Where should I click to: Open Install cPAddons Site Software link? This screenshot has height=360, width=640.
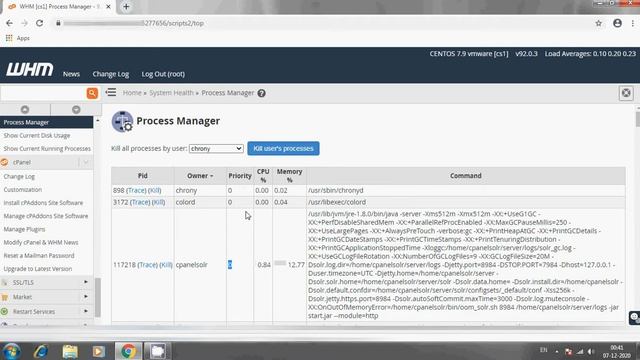click(43, 203)
